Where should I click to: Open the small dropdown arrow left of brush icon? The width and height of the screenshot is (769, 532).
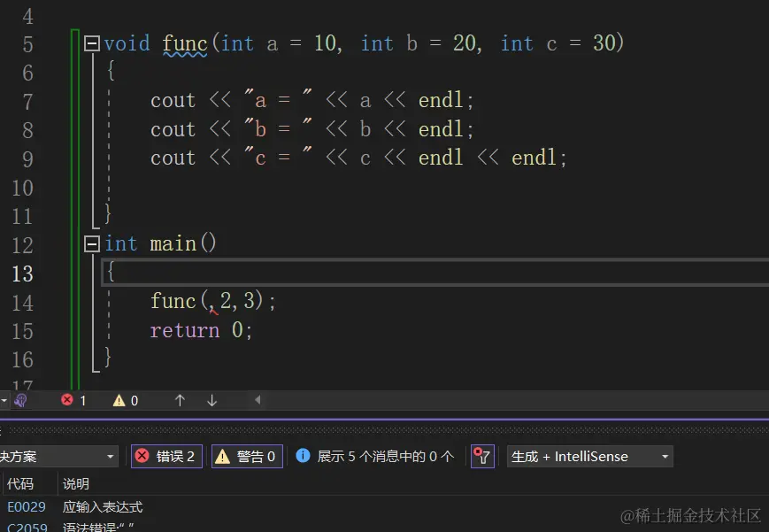tap(4, 400)
